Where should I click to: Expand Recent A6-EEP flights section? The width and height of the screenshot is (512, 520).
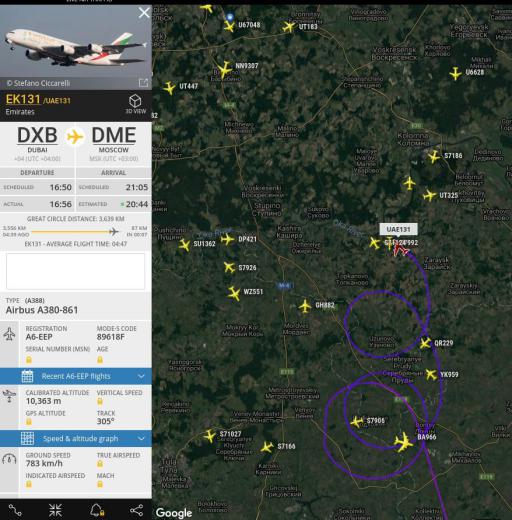(76, 376)
